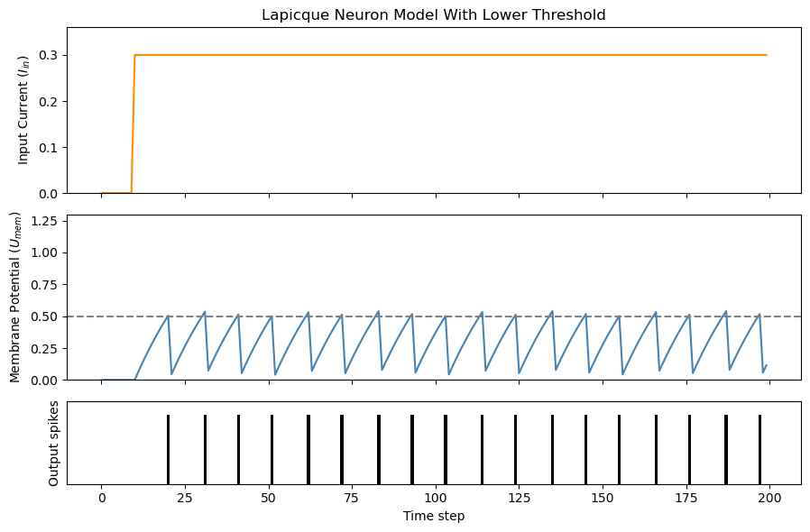This screenshot has width=810, height=532.
Task: Click the rising edge of input current step
Action: pyautogui.click(x=133, y=124)
